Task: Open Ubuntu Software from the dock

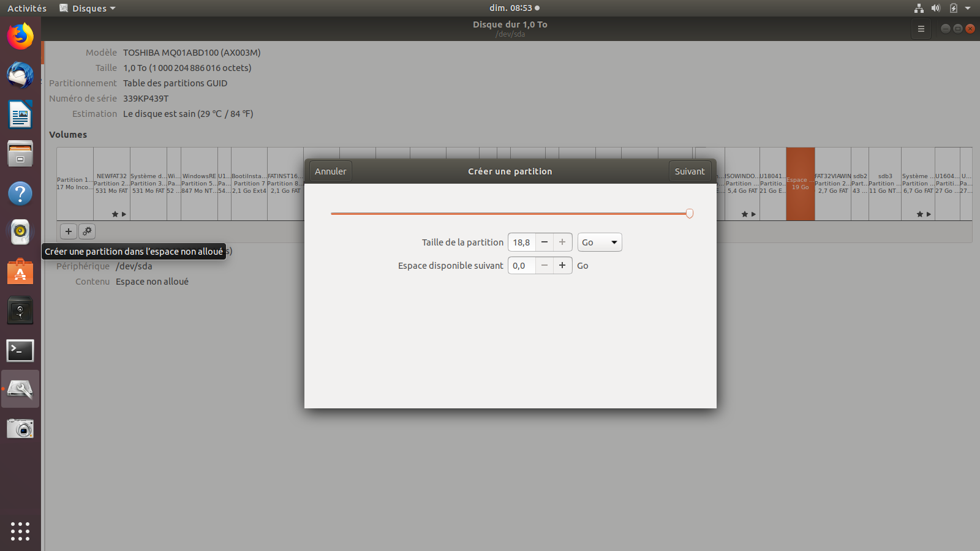Action: [20, 272]
